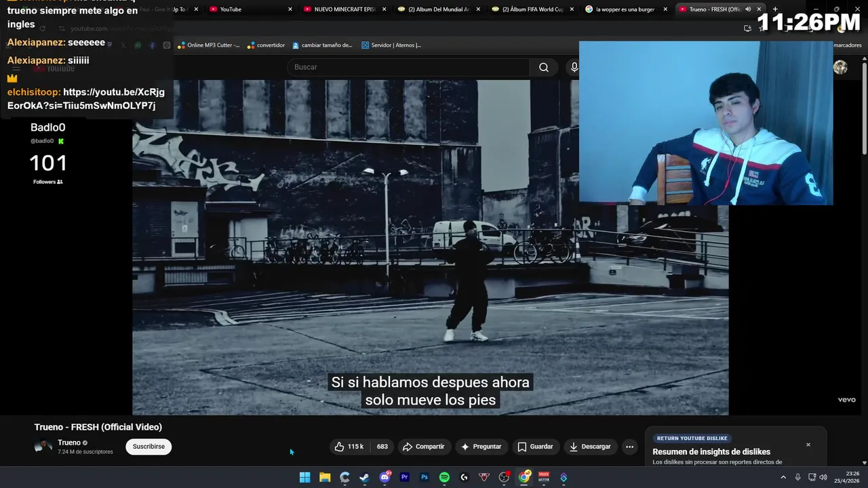
Task: Open Trueno channel name link
Action: tap(69, 443)
